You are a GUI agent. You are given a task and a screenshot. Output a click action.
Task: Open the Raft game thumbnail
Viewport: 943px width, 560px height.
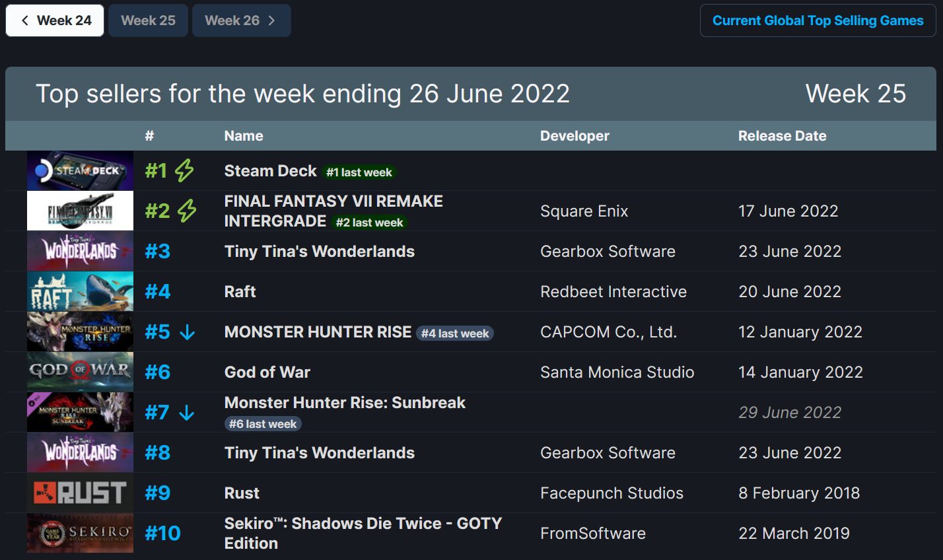[80, 292]
